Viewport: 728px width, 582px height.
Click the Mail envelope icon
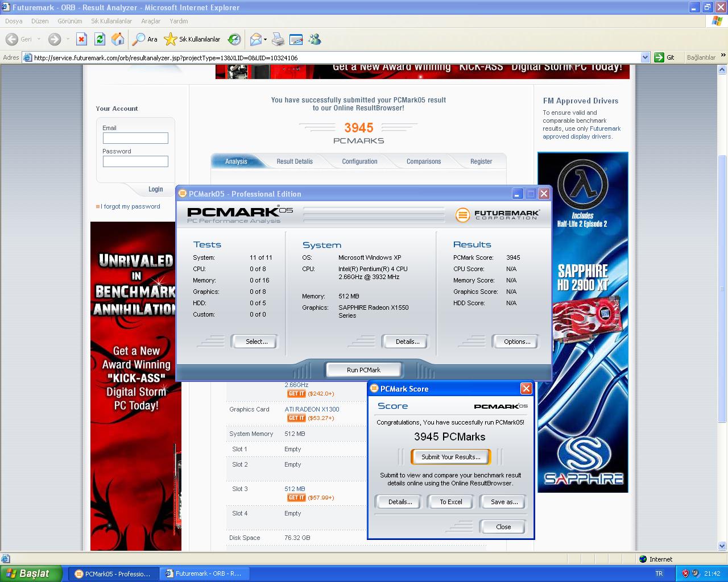256,39
